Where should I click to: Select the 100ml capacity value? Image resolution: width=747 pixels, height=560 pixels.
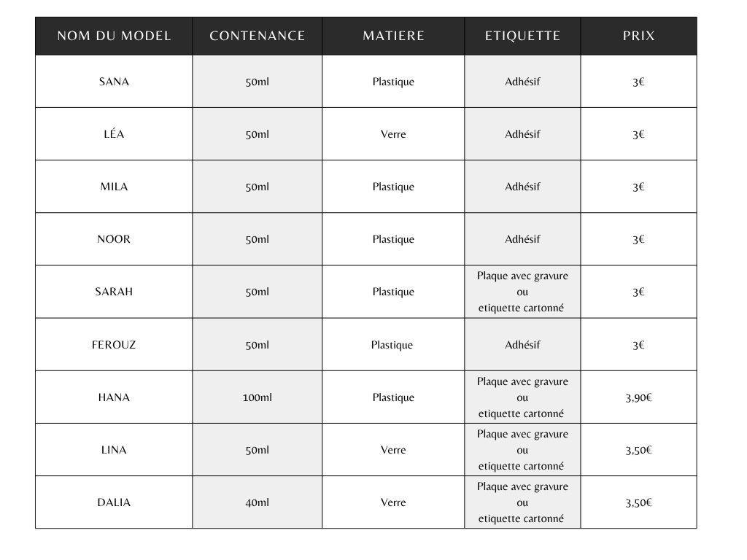[258, 397]
